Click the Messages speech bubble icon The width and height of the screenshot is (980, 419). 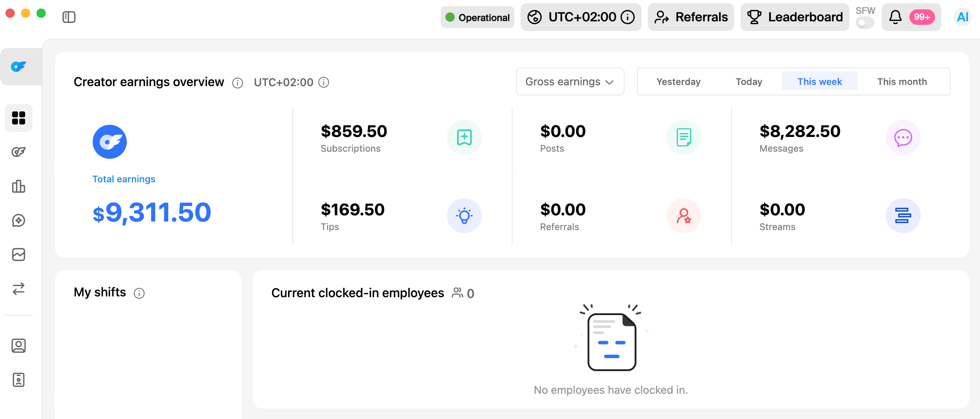click(903, 137)
